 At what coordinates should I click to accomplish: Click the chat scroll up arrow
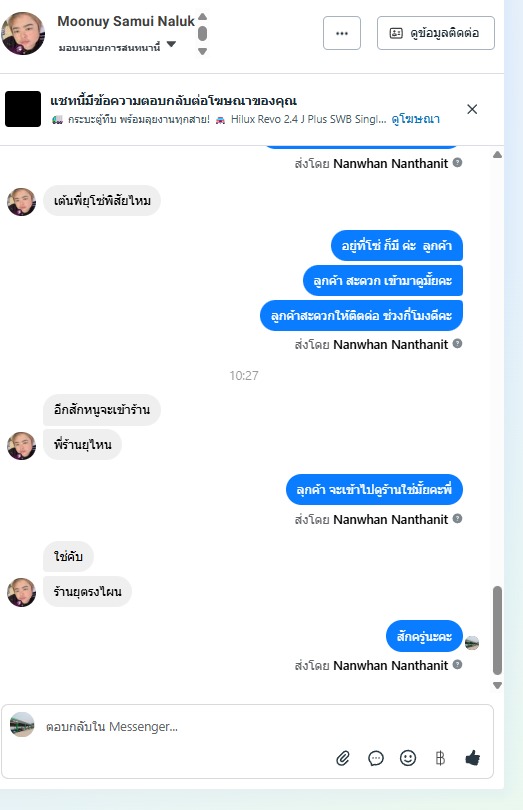(497, 154)
